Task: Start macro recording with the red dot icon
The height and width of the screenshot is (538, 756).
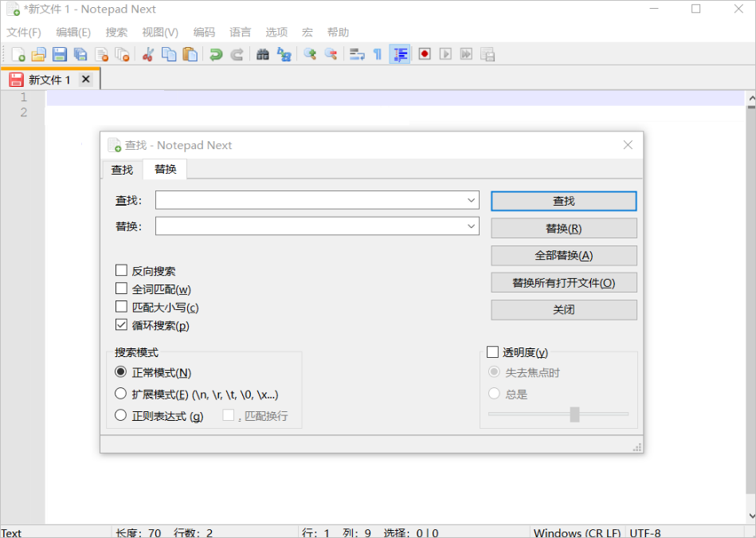Action: tap(424, 54)
